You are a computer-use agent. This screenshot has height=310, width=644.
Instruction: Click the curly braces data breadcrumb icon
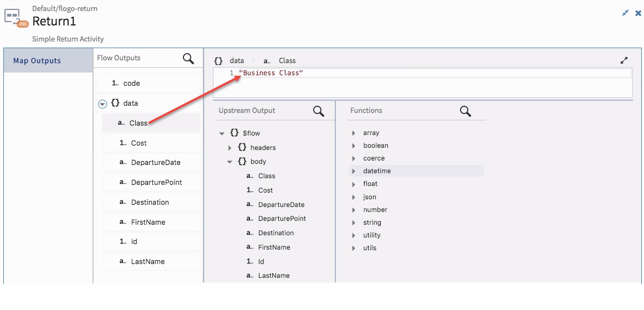click(x=218, y=61)
